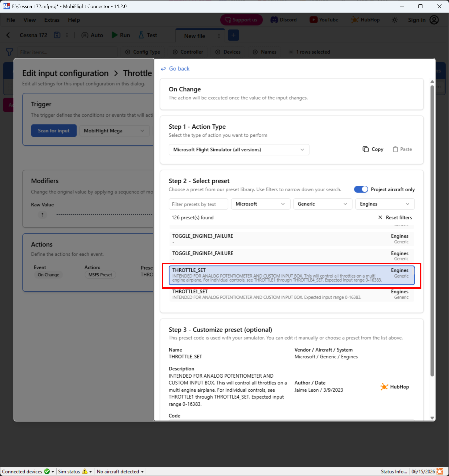This screenshot has height=476, width=449.
Task: Click the Filter presets by text field
Action: point(198,204)
